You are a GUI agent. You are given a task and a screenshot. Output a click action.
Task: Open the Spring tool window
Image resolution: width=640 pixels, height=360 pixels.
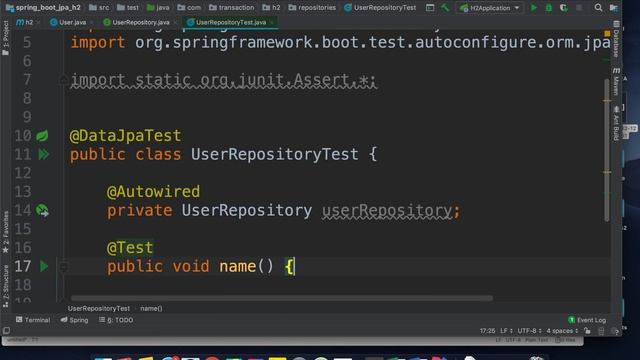pyautogui.click(x=74, y=320)
